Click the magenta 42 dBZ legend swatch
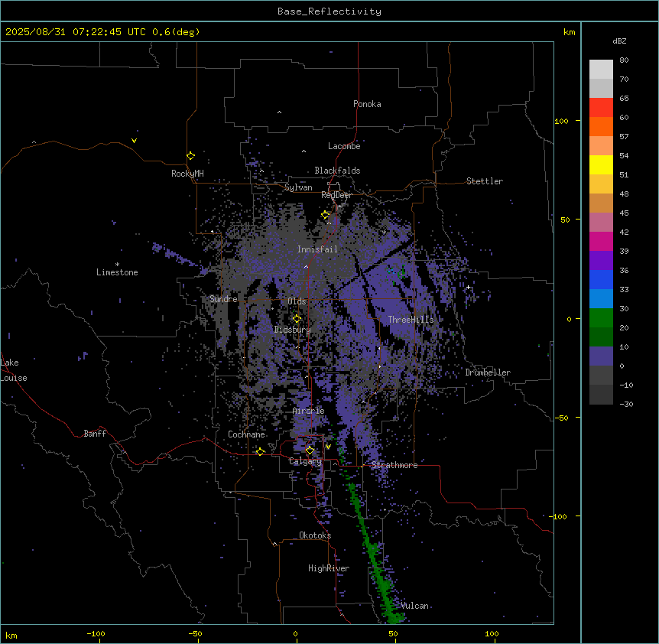659x644 pixels. coord(601,241)
